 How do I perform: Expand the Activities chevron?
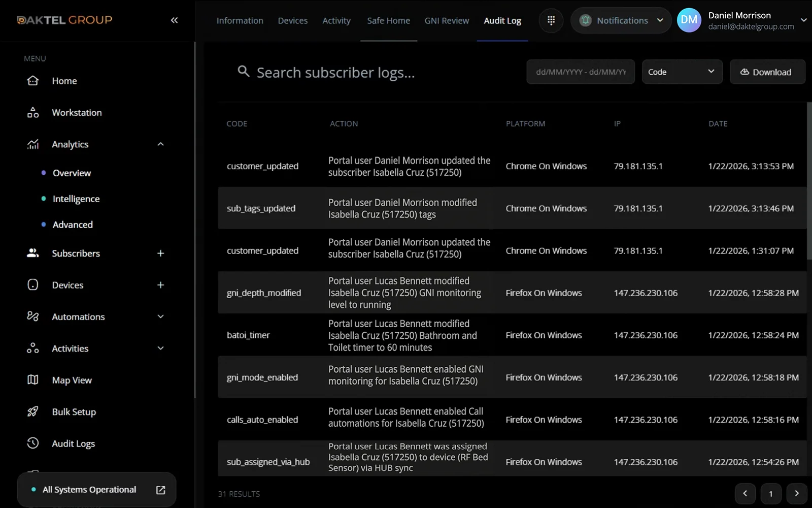[x=160, y=348]
